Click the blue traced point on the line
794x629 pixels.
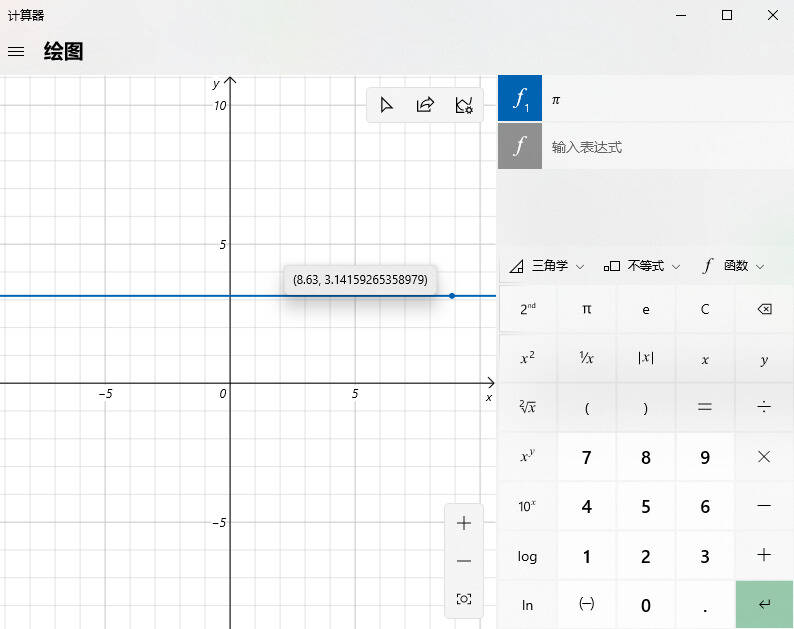[x=452, y=296]
